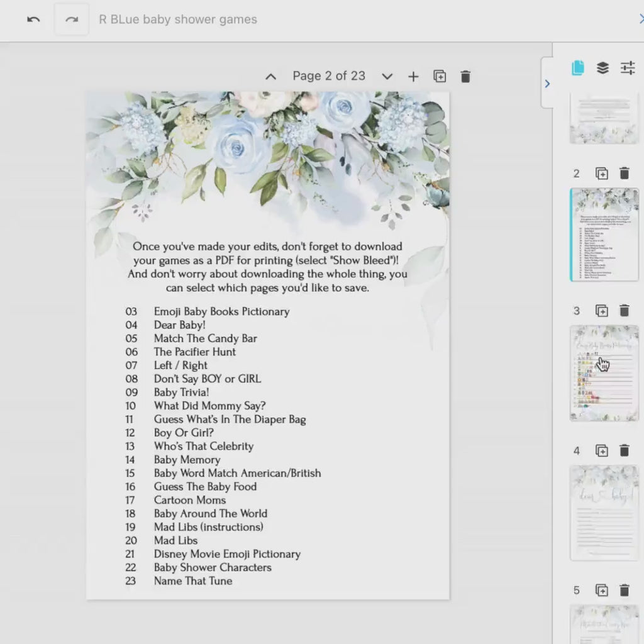Redo the last action
644x644 pixels.
(x=71, y=19)
